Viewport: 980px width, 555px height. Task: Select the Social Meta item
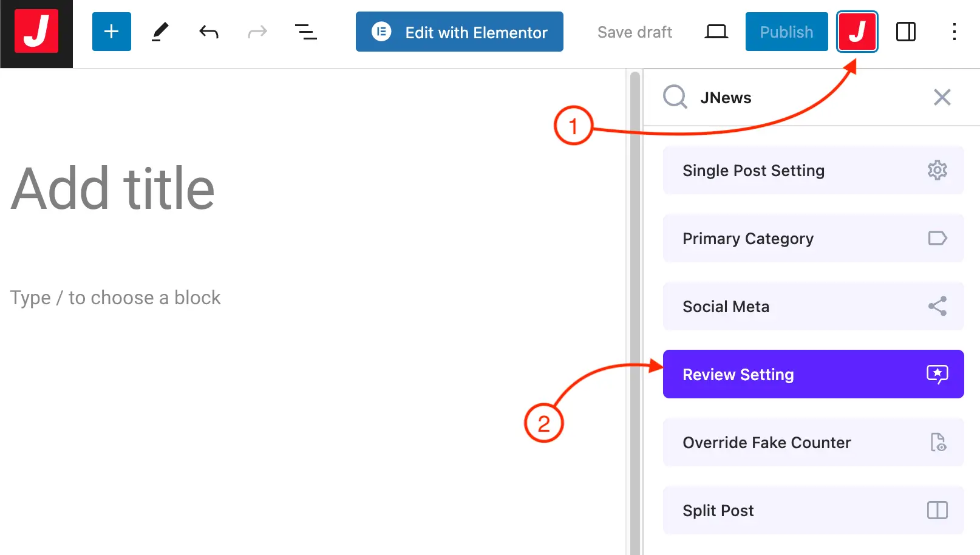click(813, 307)
